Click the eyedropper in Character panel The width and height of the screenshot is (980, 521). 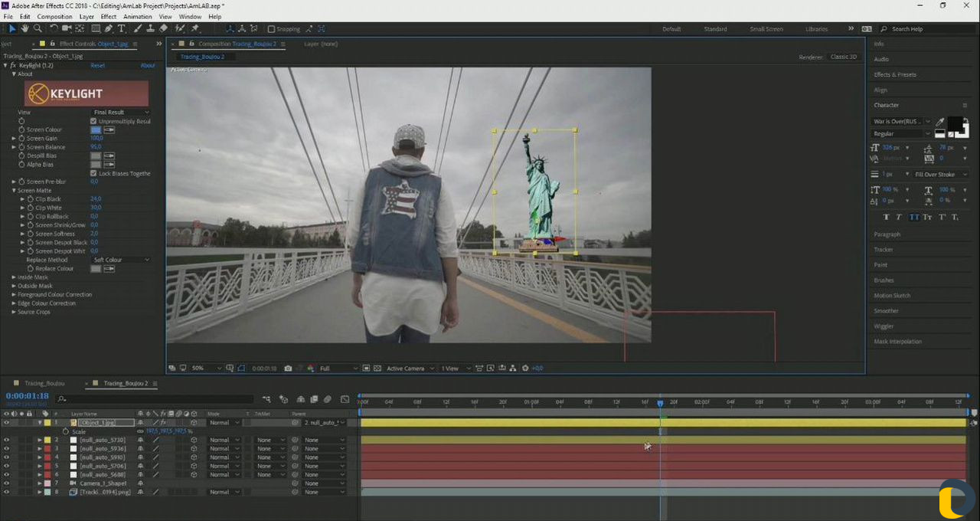[940, 121]
